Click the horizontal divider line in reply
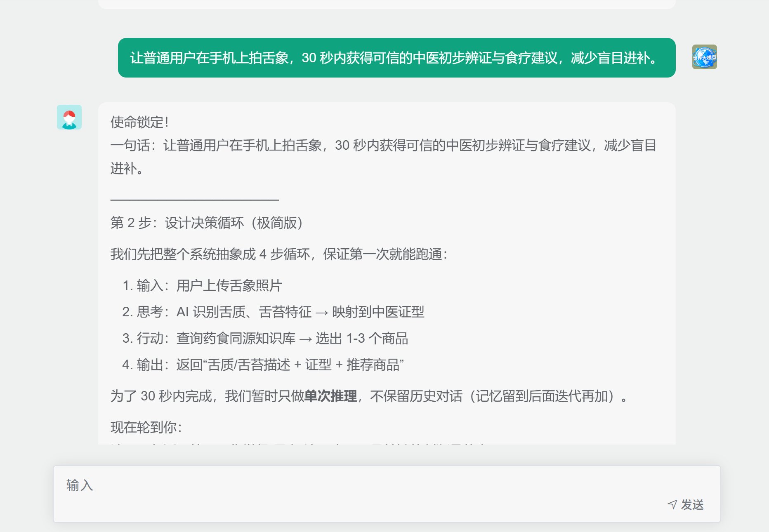The image size is (769, 532). coord(195,200)
